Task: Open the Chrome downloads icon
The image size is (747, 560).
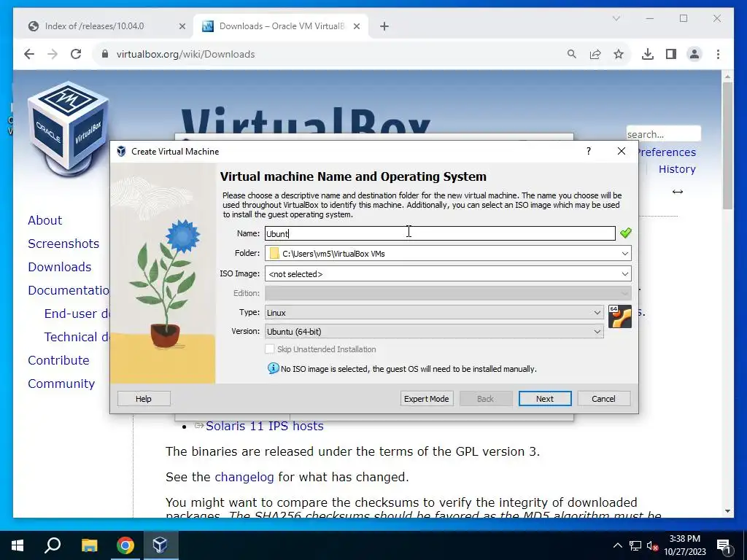Action: [x=648, y=54]
